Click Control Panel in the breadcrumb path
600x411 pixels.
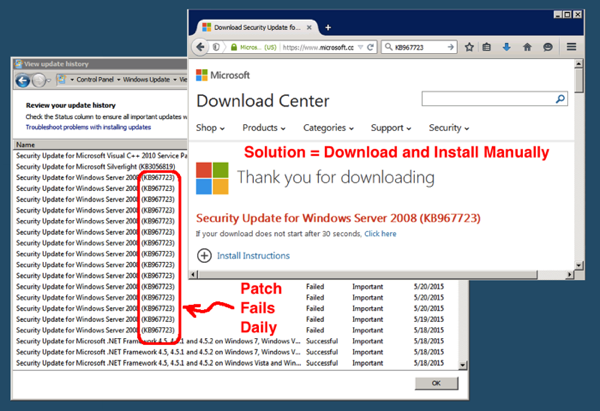pyautogui.click(x=95, y=79)
